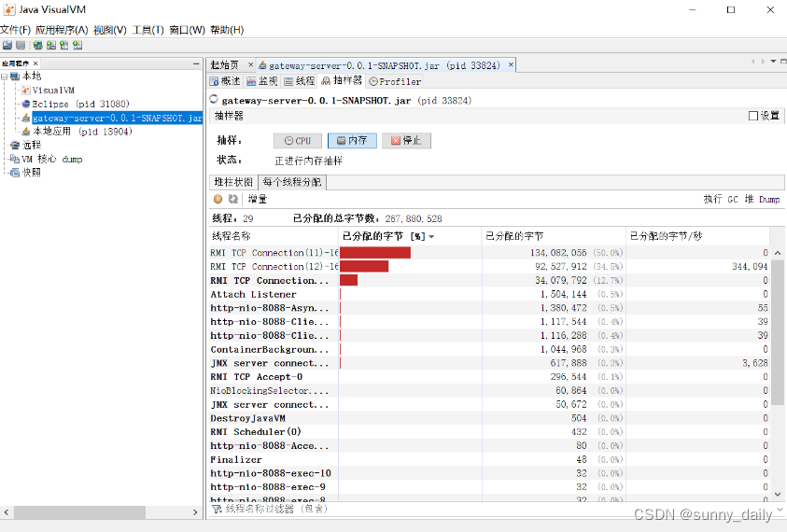This screenshot has height=532, width=787.
Task: Select the http-nio-8088-exec-10 thread row
Action: 489,473
